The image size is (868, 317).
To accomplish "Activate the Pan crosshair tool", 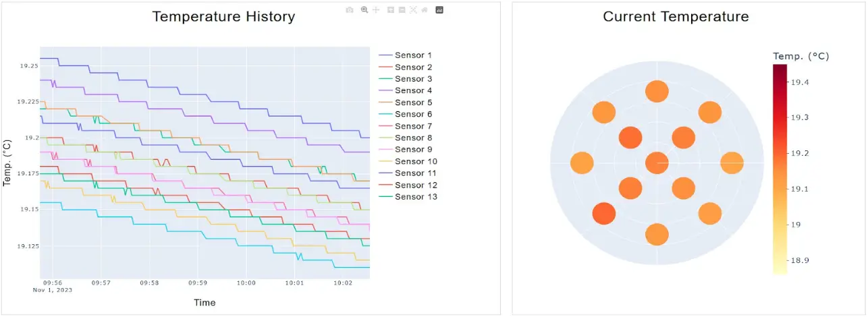I will [376, 10].
